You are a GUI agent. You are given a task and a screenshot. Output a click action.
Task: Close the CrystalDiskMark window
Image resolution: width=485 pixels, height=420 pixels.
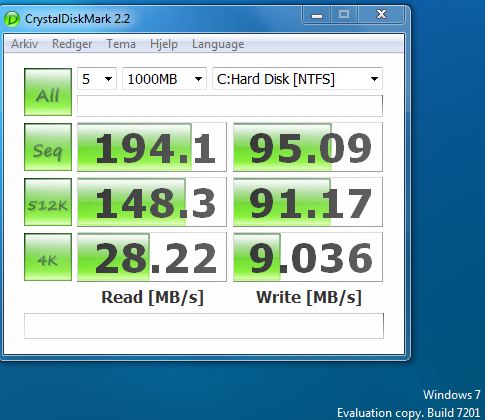(381, 15)
